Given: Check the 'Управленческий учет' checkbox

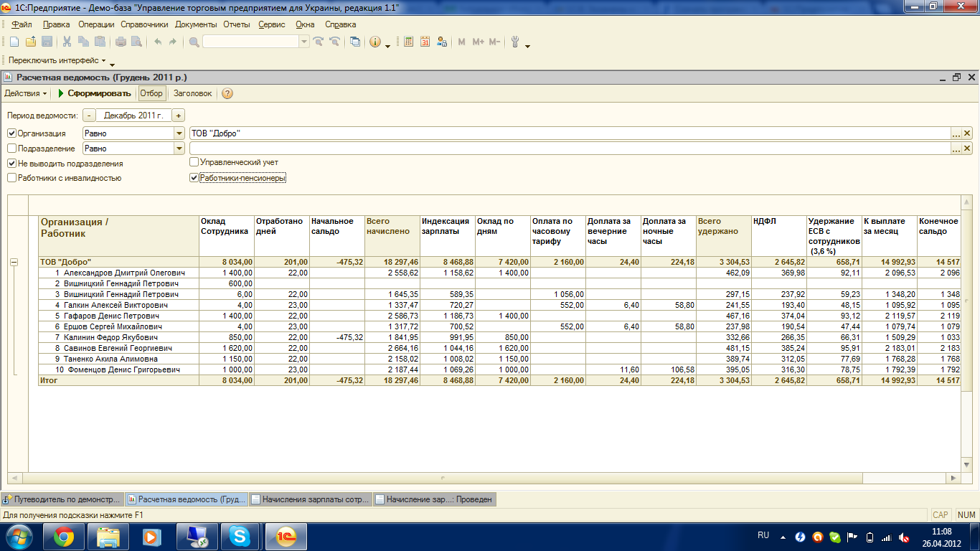Looking at the screenshot, I should tap(194, 162).
